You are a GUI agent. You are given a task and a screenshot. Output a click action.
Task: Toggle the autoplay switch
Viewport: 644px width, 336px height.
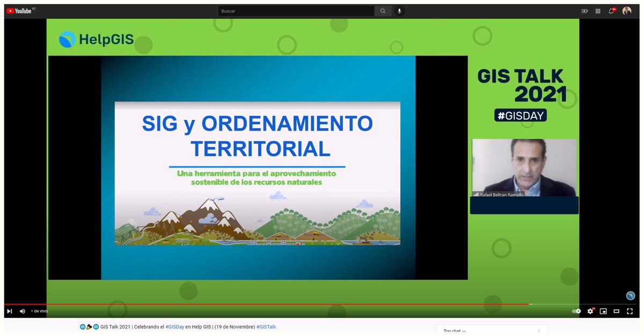tap(576, 311)
